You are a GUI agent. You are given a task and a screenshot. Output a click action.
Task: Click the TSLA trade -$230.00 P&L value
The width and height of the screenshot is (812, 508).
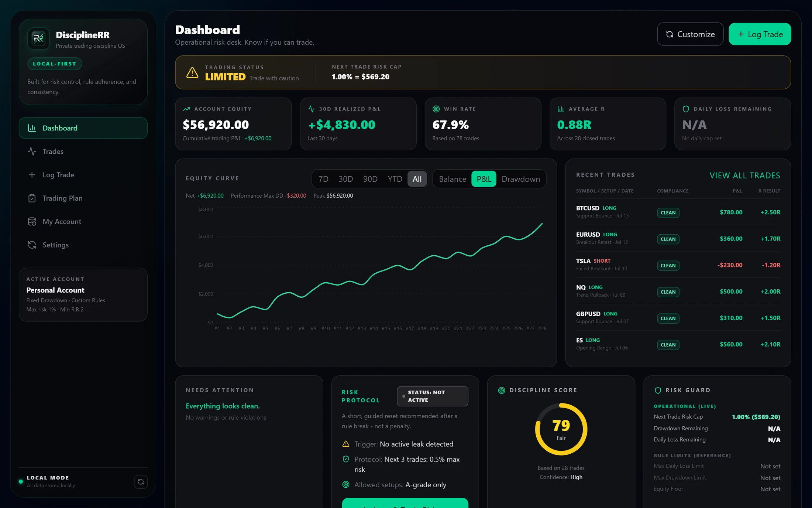coord(730,265)
